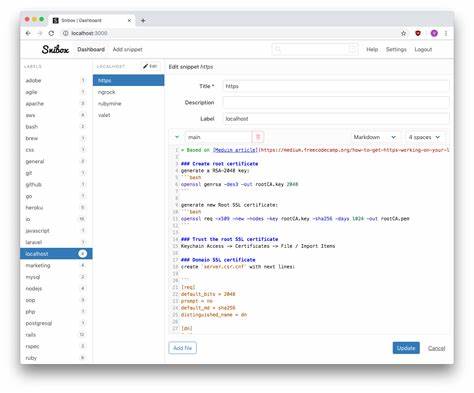Select the adobe label

pos(56,80)
